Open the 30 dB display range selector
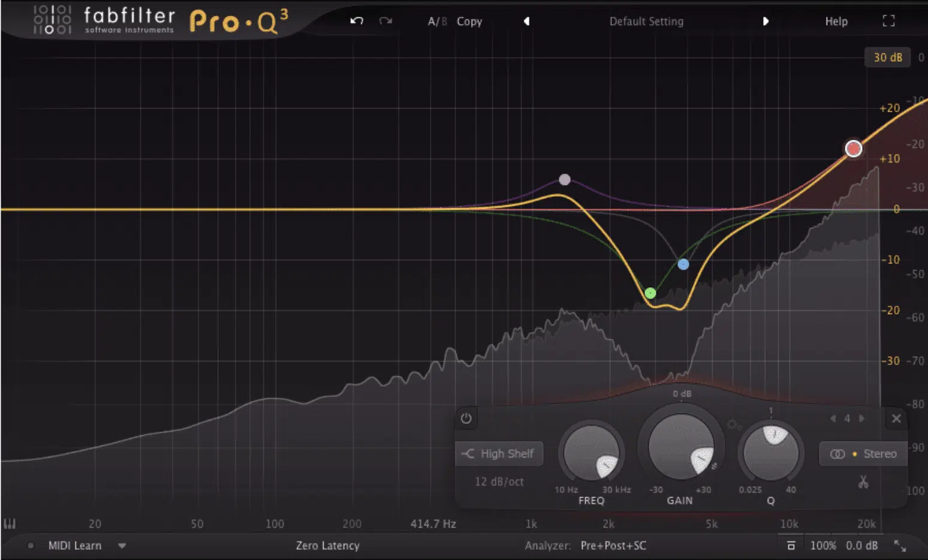 (888, 58)
